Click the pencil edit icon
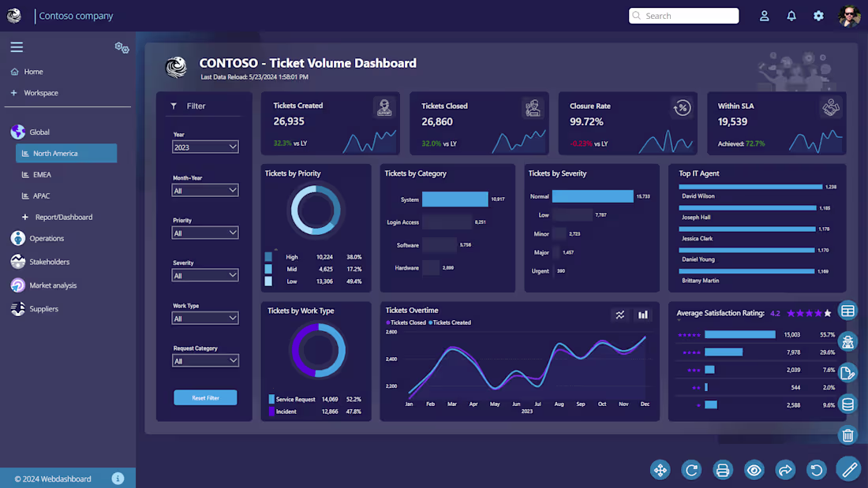868x488 pixels. 848,470
